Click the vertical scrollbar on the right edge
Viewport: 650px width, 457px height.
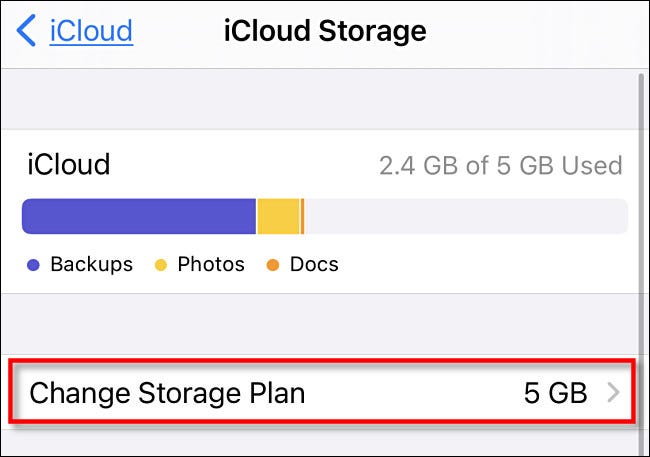point(640,250)
